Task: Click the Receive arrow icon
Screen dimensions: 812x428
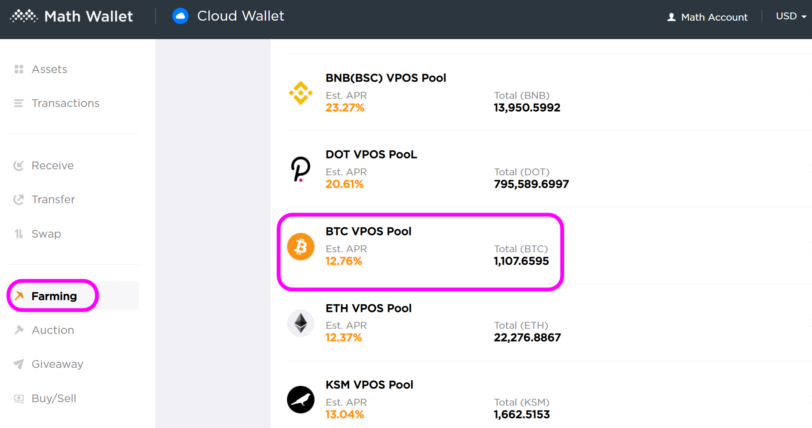Action: (19, 166)
